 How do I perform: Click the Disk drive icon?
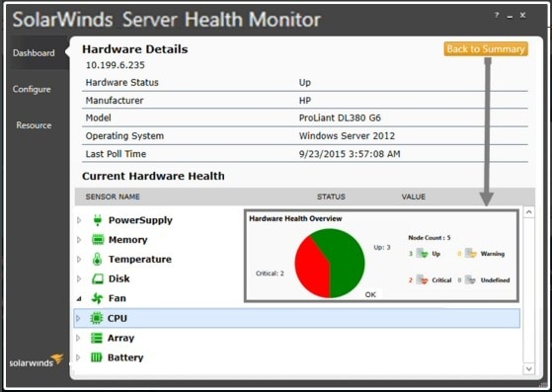coord(98,278)
